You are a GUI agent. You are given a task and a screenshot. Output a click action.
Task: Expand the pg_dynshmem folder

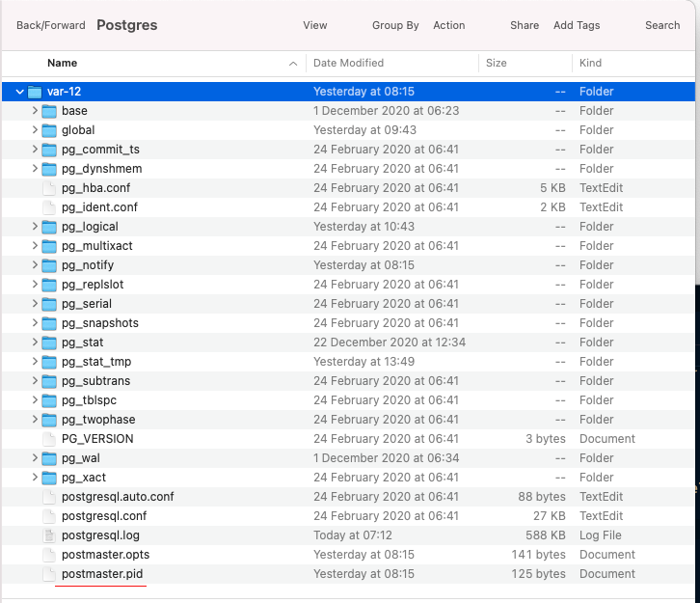(35, 168)
